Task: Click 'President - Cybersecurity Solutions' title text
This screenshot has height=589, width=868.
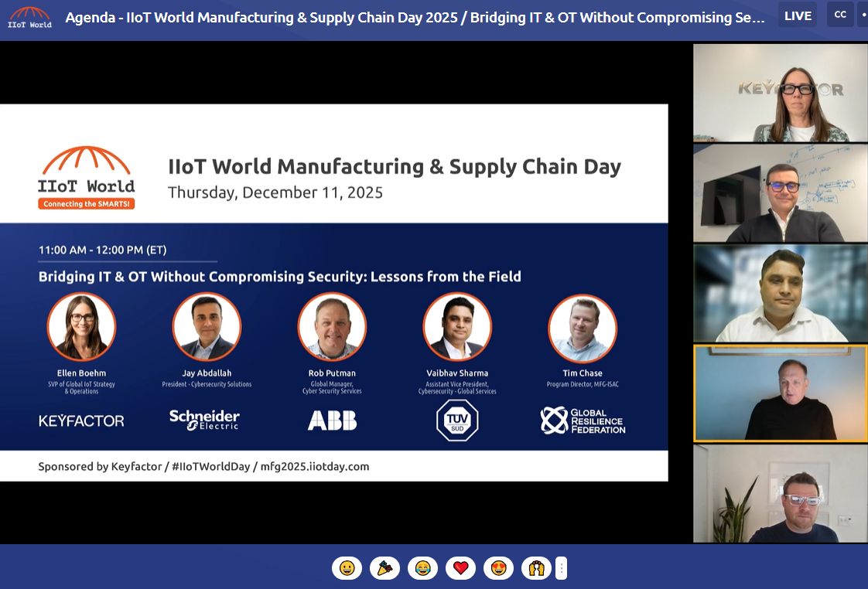Action: 207,384
